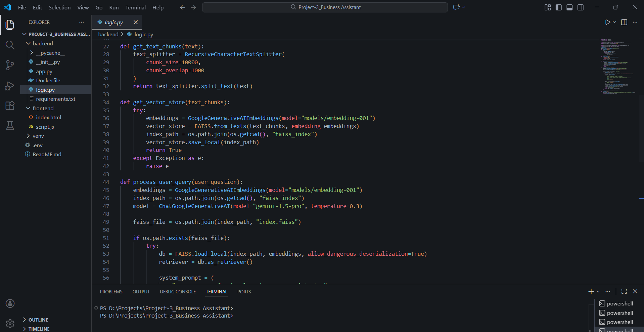Expand the venv folder
644x332 pixels.
pos(38,136)
